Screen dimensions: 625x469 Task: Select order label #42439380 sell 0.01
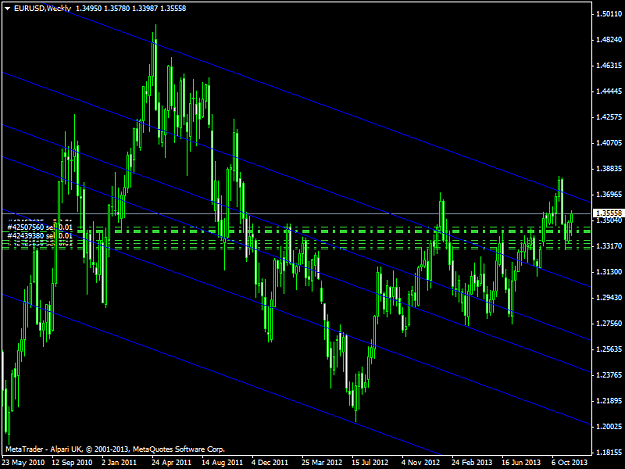point(40,236)
